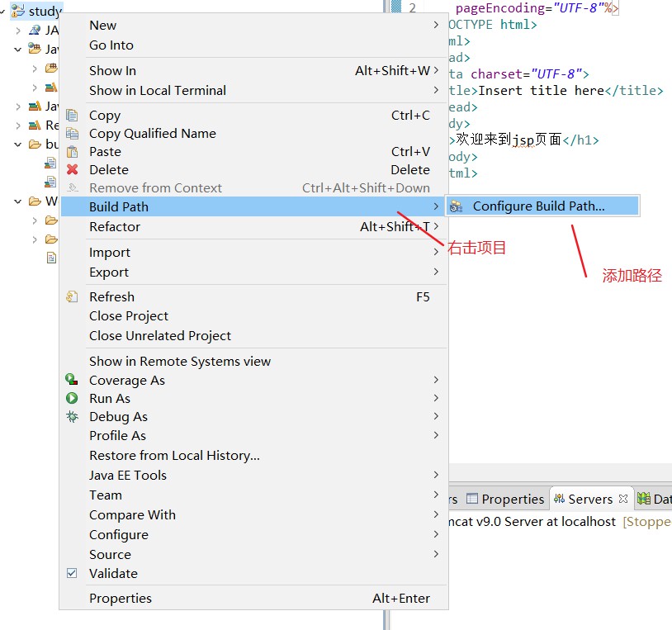Expand the Java EE Tools submenu arrow

pyautogui.click(x=436, y=475)
